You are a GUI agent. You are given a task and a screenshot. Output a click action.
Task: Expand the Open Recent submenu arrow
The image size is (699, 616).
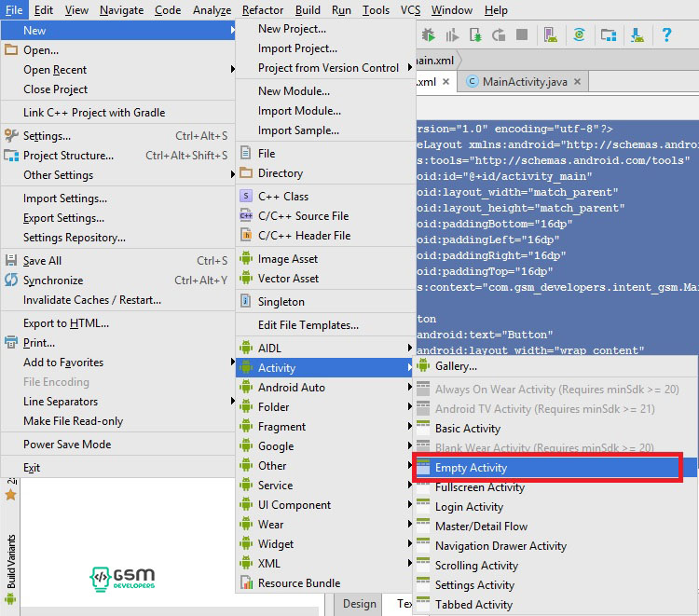232,69
